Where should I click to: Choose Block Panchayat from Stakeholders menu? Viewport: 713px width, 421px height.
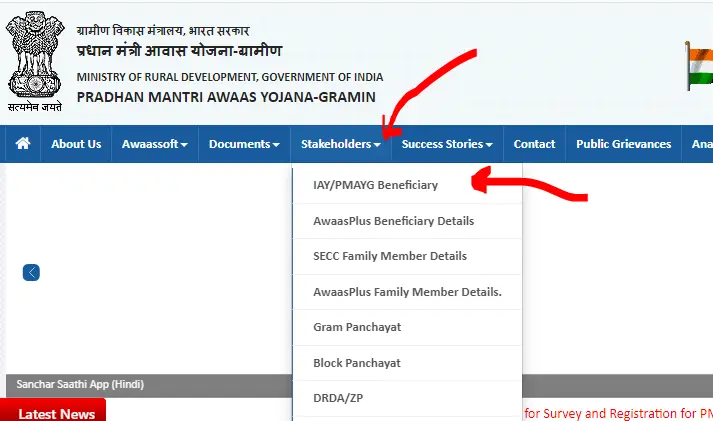pos(407,363)
